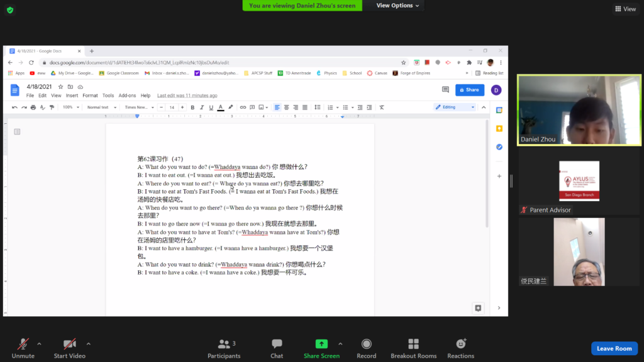The height and width of the screenshot is (362, 644).
Task: Open Google Keep side panel icon
Action: coord(499,128)
